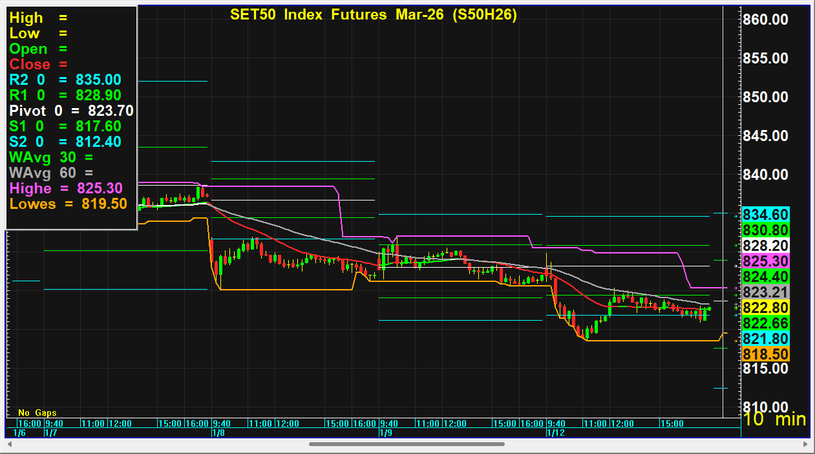Click the scrollbar right arrow button
This screenshot has width=815, height=454.
pos(806,444)
